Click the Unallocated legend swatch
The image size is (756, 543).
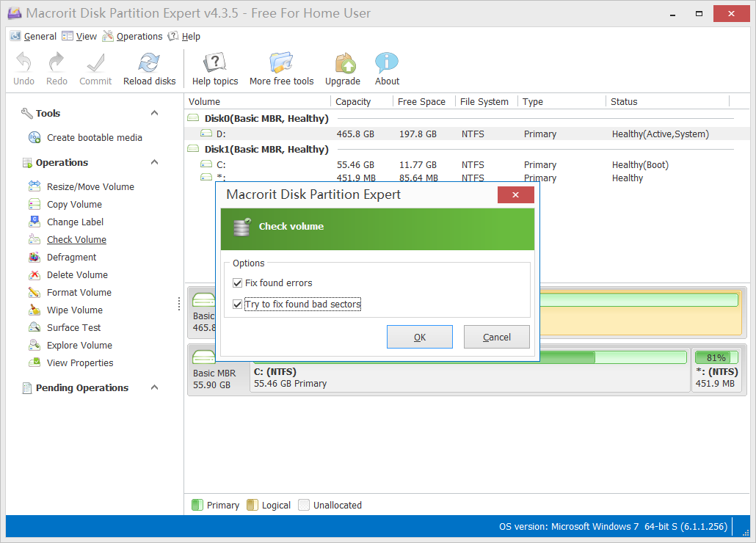304,505
